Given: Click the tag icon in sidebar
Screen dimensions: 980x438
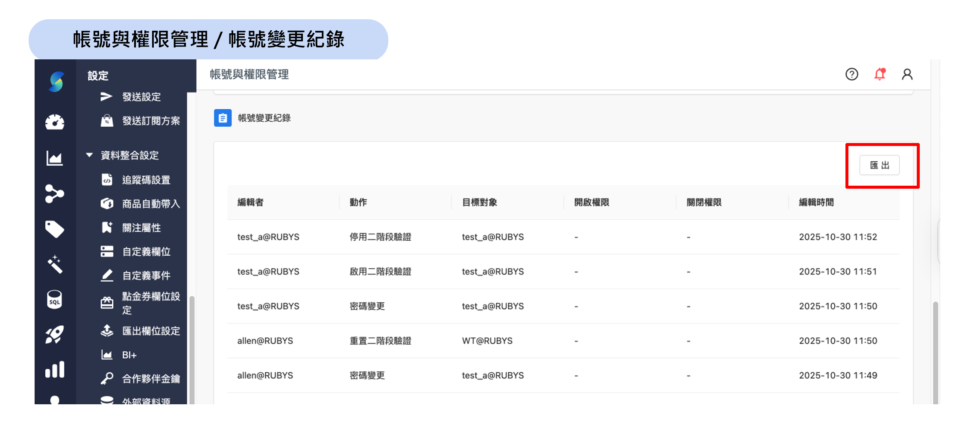Looking at the screenshot, I should (55, 229).
